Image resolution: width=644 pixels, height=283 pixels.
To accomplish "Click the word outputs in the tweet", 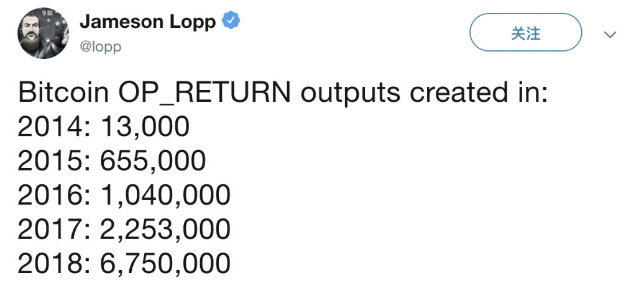I will tap(350, 93).
